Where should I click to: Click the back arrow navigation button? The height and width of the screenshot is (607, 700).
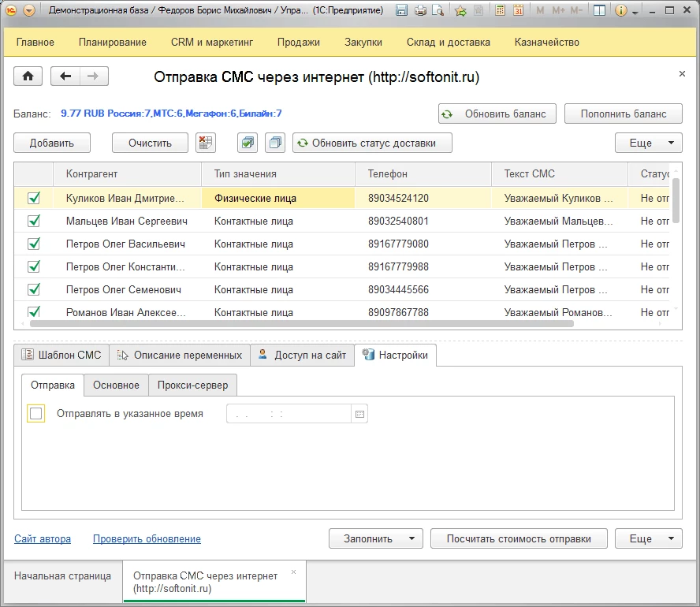65,76
